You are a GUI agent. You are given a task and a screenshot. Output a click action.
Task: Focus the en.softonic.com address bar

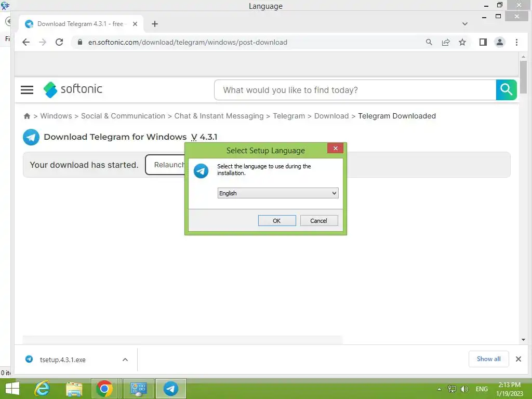click(x=188, y=42)
